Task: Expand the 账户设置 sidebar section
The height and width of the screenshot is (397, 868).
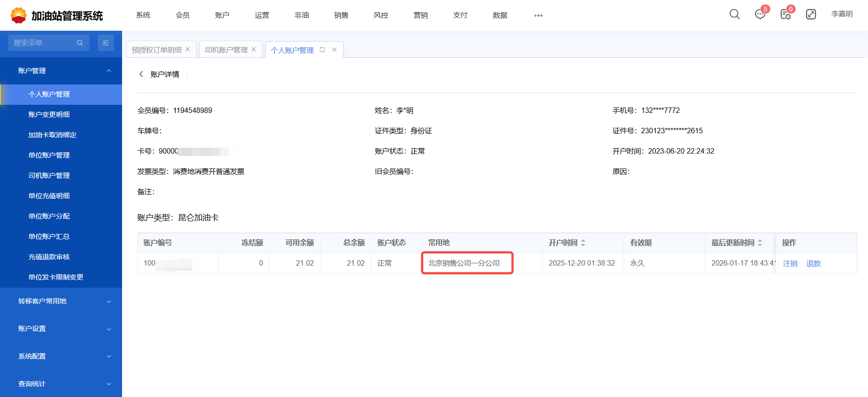Action: pyautogui.click(x=108, y=329)
